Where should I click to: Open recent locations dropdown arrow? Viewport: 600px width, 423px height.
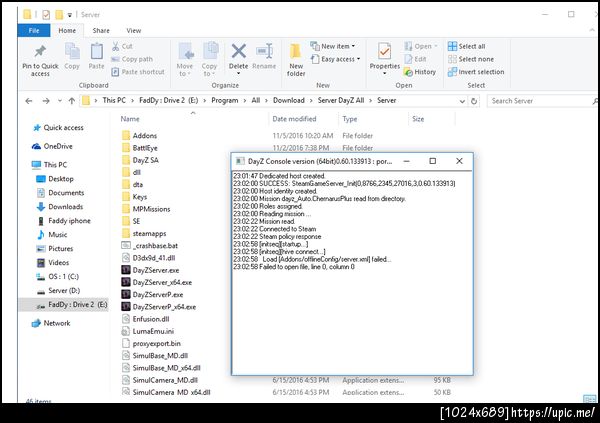(60, 101)
